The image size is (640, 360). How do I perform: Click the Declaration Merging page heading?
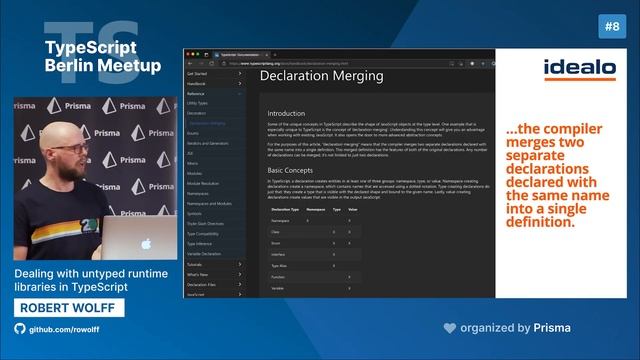tap(322, 76)
